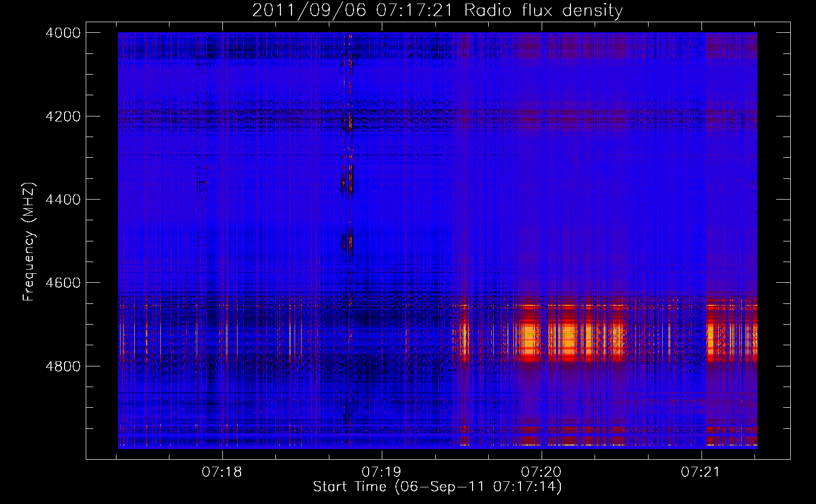Viewport: 816px width, 504px height.
Task: Click the 'Frequency (MHZ)' axis title
Action: point(29,241)
